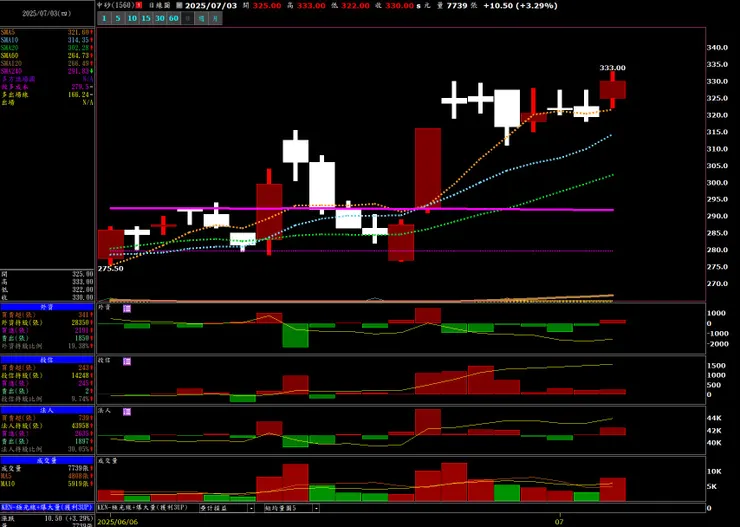Click the SMA10 legend row
740x527 pixels.
(x=47, y=40)
